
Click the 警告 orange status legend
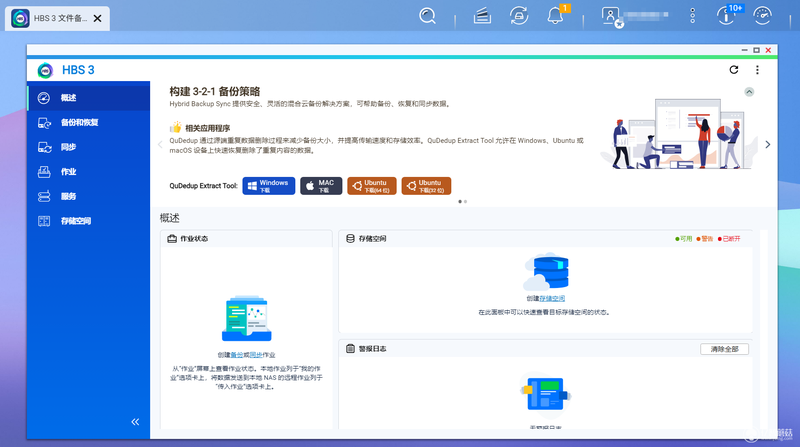[705, 239]
